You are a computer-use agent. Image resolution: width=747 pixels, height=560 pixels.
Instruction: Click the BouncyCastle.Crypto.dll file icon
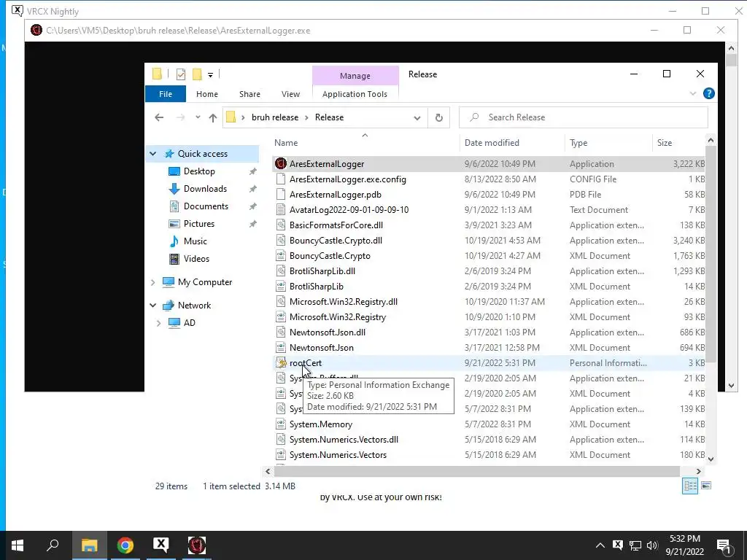point(281,241)
